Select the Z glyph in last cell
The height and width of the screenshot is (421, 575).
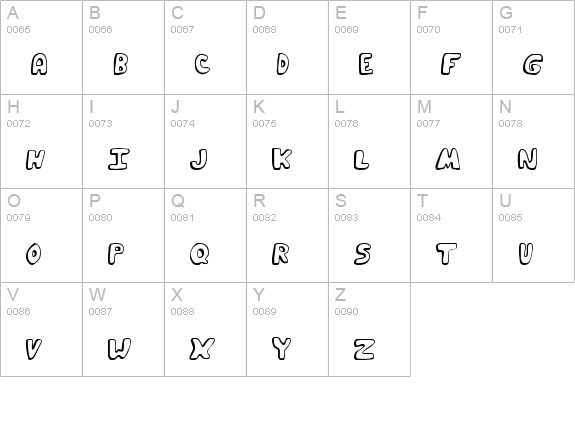tap(365, 349)
